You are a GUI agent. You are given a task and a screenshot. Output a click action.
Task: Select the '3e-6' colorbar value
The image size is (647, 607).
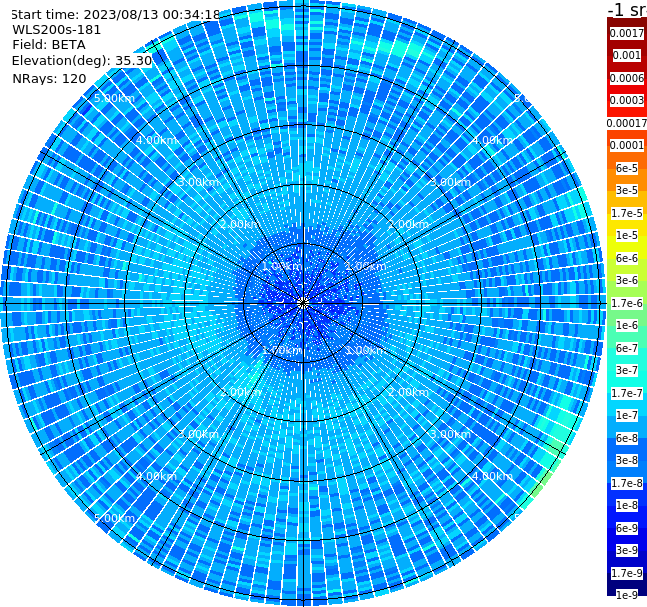coord(627,280)
